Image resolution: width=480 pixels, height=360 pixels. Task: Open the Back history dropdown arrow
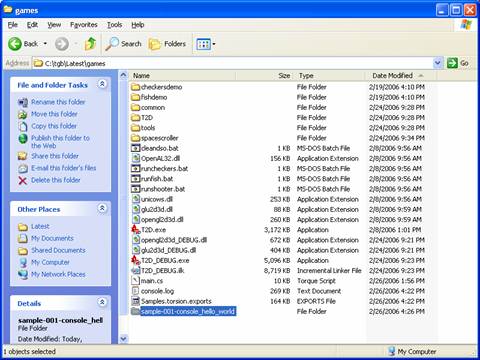point(45,44)
